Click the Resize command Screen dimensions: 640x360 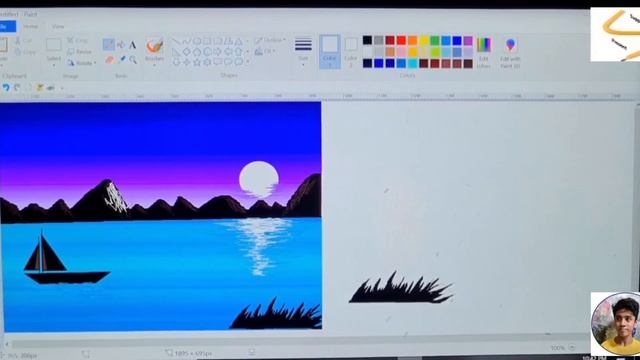pos(80,52)
